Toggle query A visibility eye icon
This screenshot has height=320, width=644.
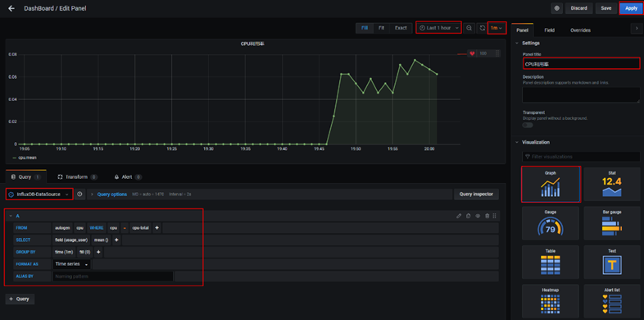click(x=478, y=216)
